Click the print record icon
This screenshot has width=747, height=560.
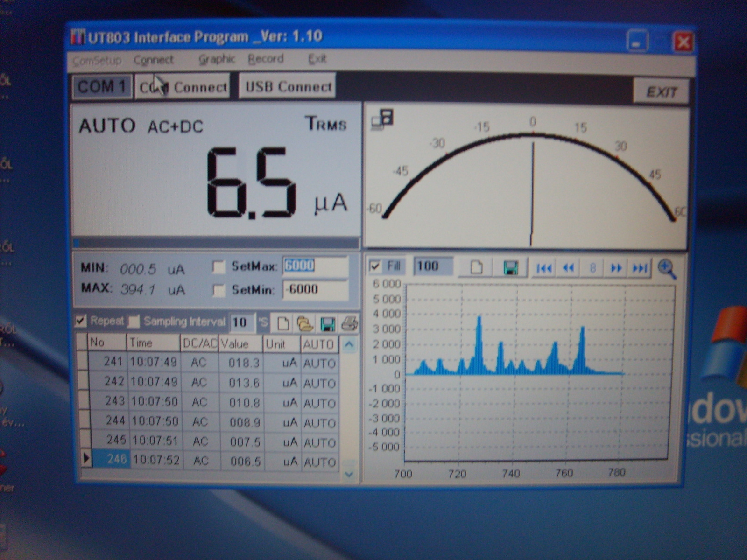tap(349, 323)
